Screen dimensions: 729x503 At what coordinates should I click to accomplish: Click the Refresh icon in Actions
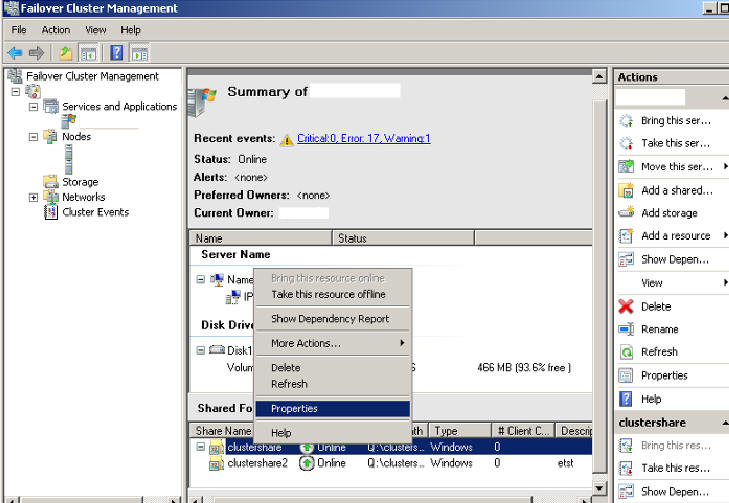626,352
